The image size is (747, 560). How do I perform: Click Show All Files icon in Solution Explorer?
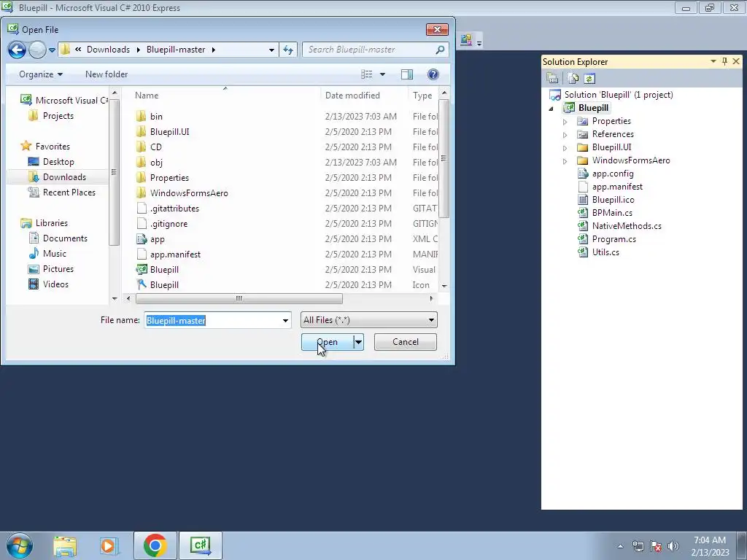573,79
